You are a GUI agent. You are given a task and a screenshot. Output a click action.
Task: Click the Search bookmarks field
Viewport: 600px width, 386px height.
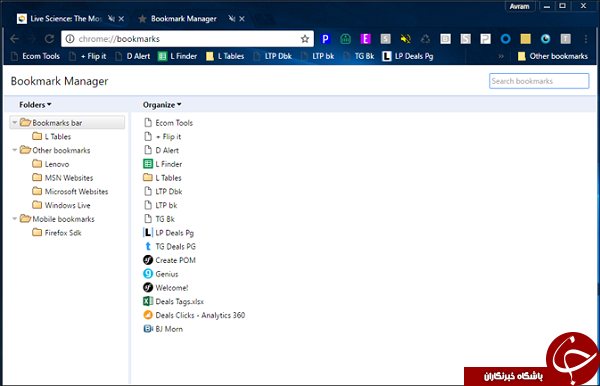click(x=539, y=81)
